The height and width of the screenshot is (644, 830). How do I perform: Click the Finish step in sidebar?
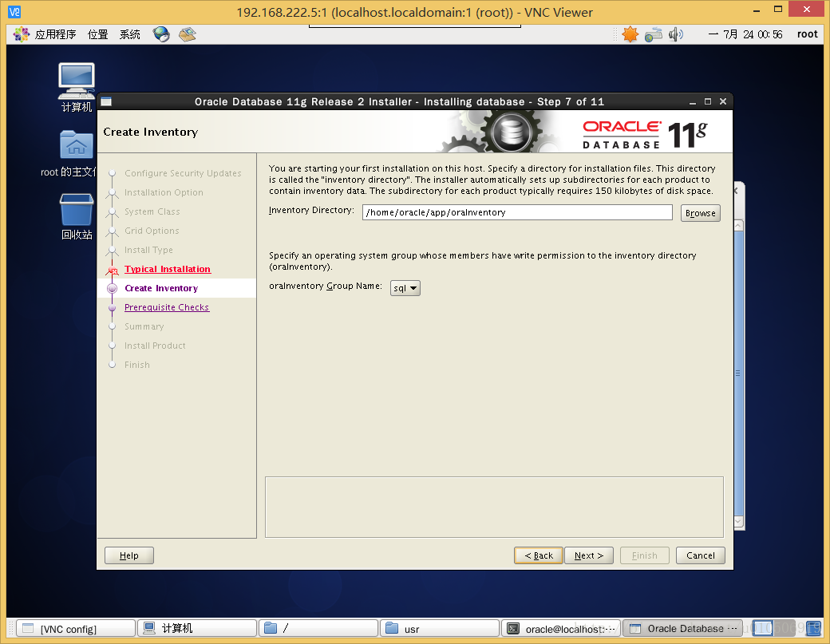(x=137, y=365)
